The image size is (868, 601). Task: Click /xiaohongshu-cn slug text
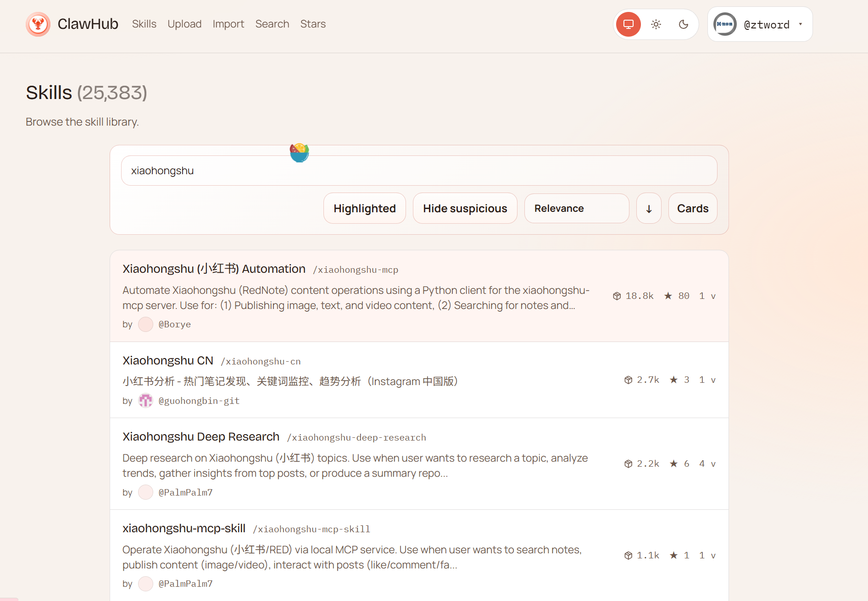click(261, 361)
